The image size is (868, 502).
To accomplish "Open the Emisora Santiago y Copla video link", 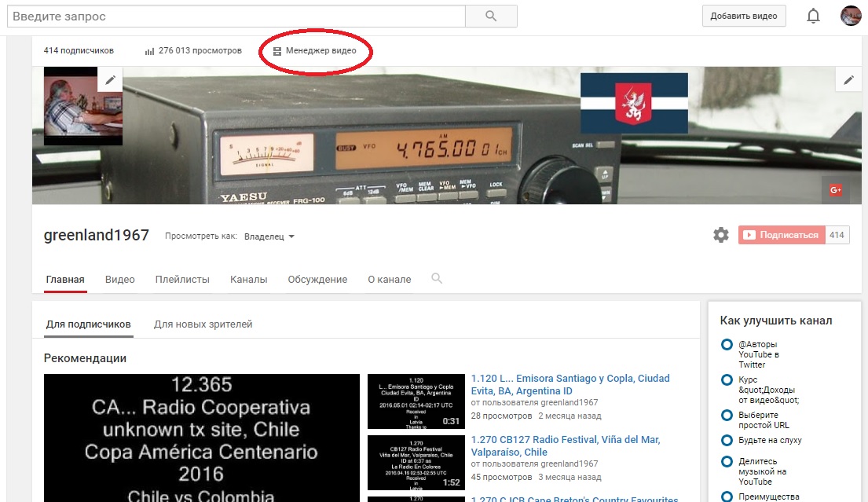I will pos(570,385).
